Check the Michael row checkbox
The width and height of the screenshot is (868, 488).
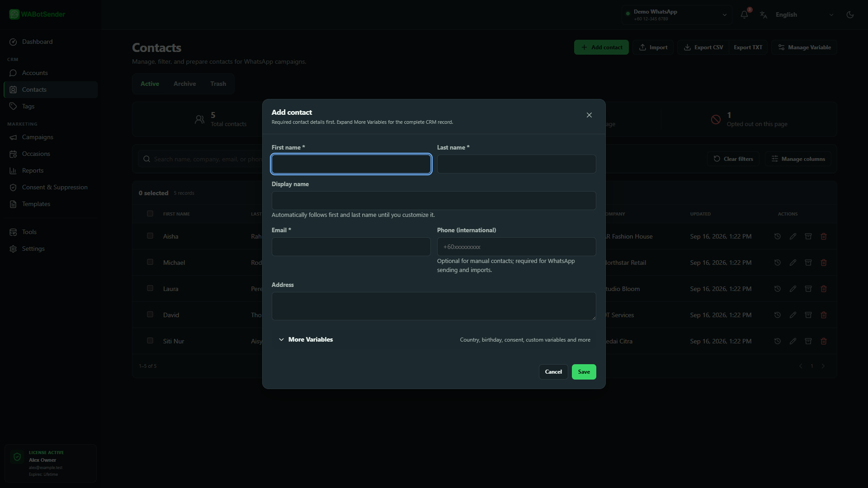click(150, 262)
